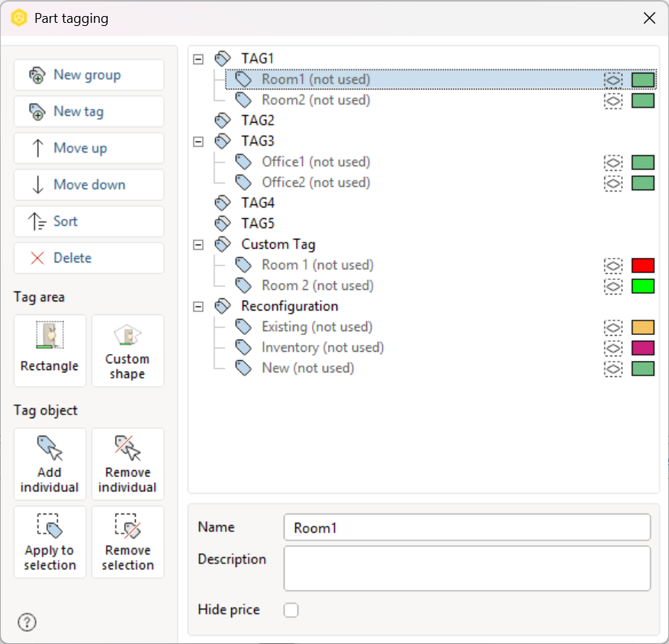669x644 pixels.
Task: Select Existing (not used) tag
Action: [x=317, y=327]
